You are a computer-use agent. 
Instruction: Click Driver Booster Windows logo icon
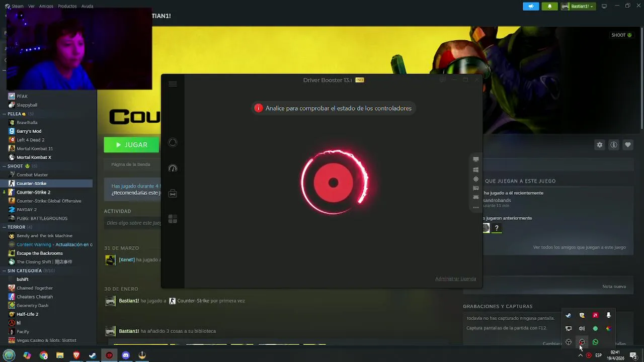[x=476, y=169]
